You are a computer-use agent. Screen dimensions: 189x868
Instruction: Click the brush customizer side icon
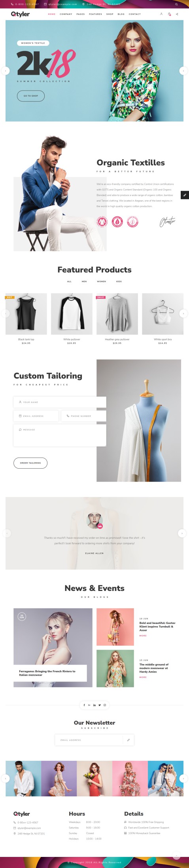click(185, 195)
